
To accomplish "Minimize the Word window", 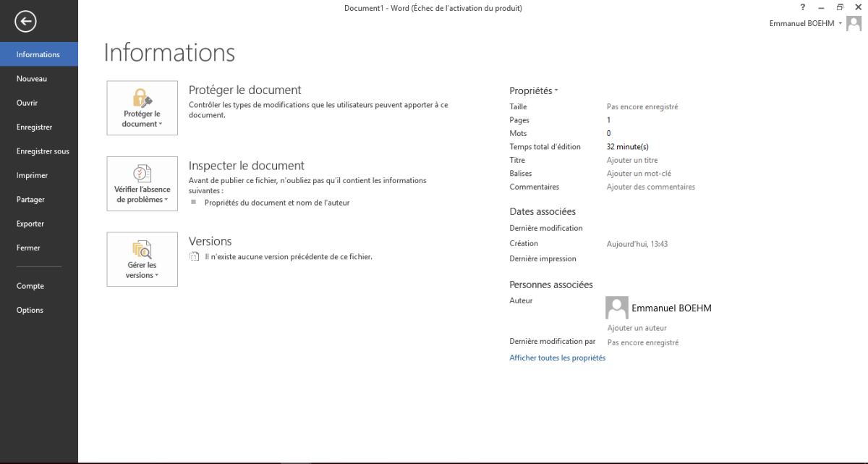I will point(821,7).
